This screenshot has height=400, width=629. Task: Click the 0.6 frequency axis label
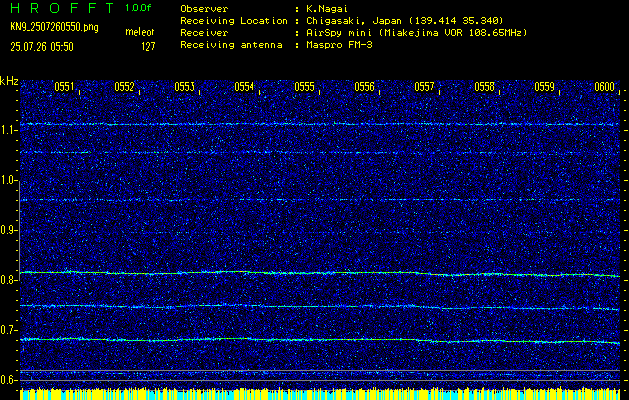pyautogui.click(x=7, y=380)
